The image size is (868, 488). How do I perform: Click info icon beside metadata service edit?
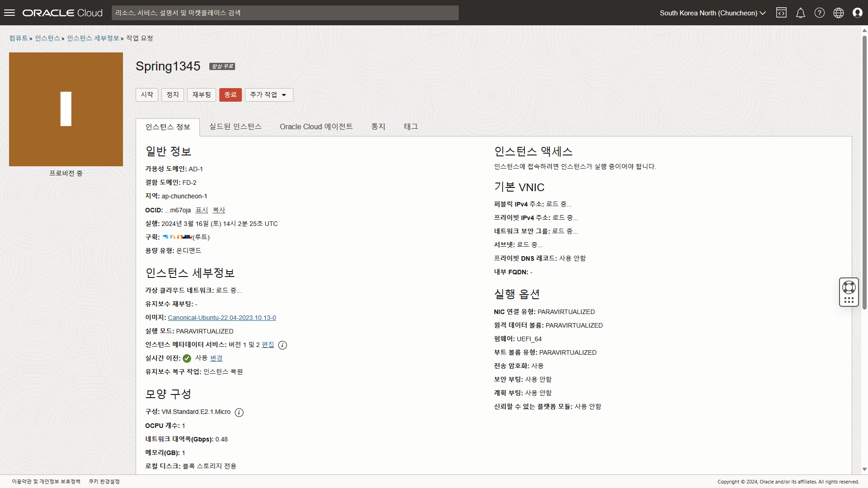click(x=283, y=345)
